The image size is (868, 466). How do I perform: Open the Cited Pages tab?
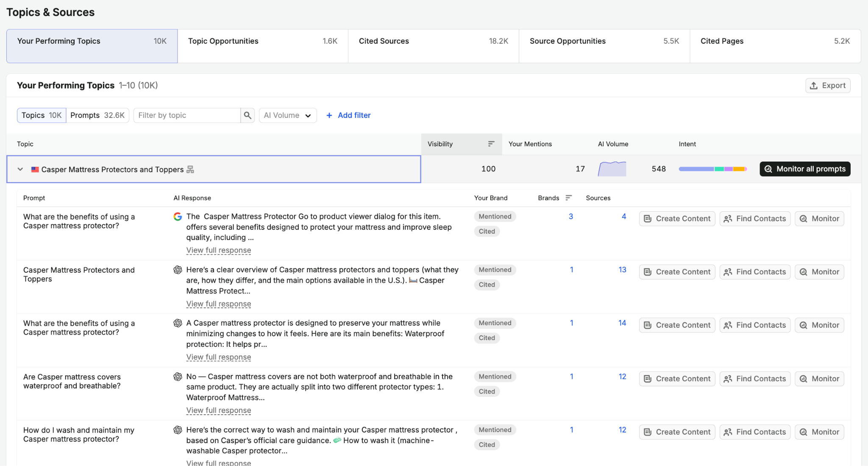[775, 46]
